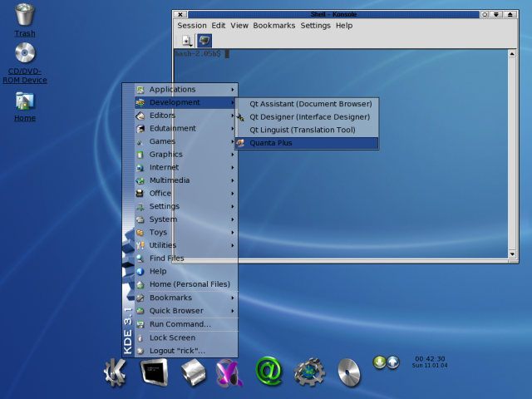Click the silver cube panel icon
The image size is (532, 399).
(193, 372)
